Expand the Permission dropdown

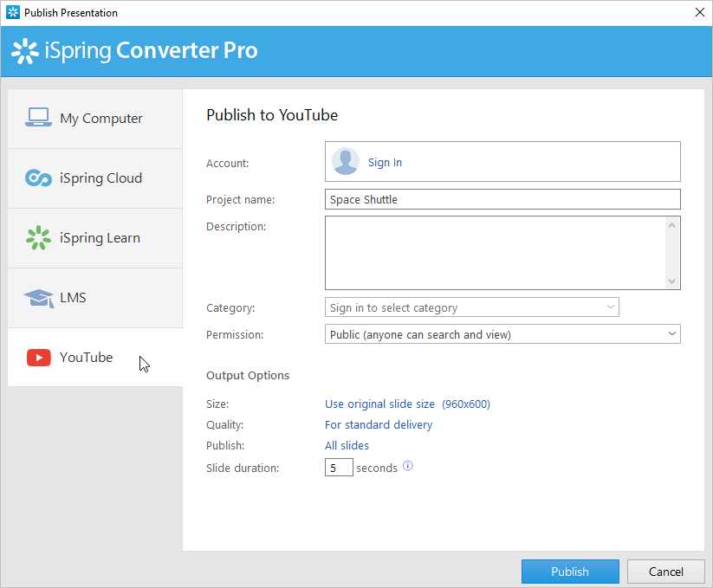click(x=502, y=334)
